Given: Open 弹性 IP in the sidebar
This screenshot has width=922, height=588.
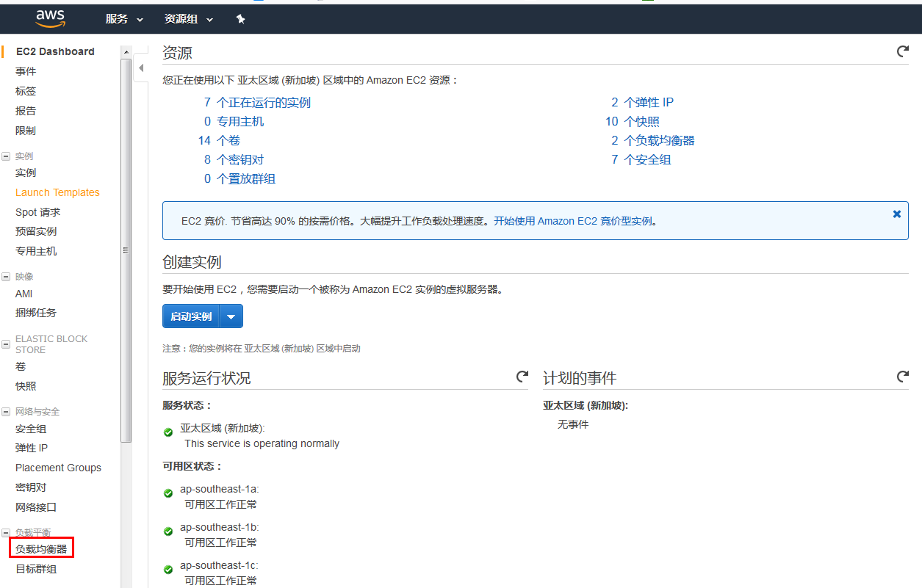Looking at the screenshot, I should [32, 448].
